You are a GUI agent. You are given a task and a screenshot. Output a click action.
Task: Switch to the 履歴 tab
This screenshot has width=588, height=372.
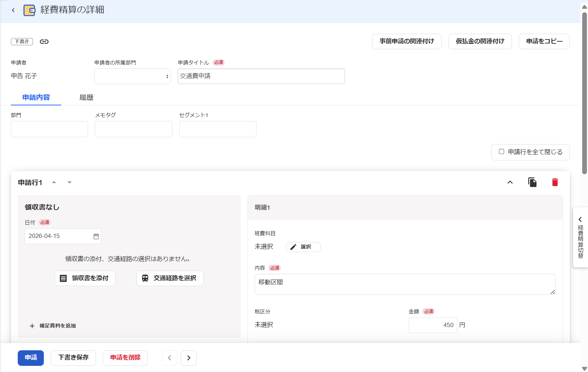point(86,97)
